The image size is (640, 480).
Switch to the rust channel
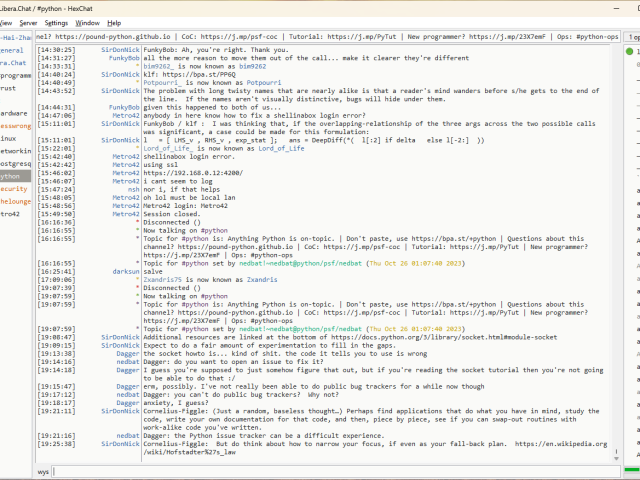coord(8,88)
